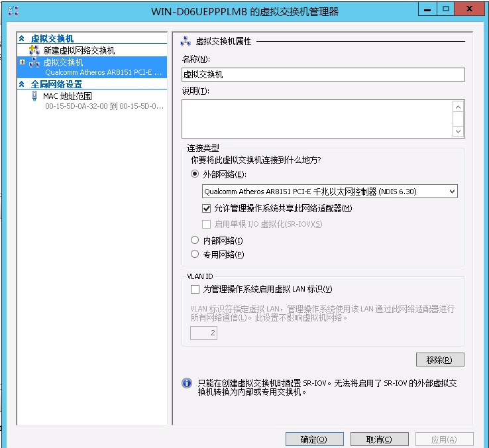This screenshot has height=448, width=489.
Task: Click the MAC 地址范围 adapter icon
Action: 34,96
